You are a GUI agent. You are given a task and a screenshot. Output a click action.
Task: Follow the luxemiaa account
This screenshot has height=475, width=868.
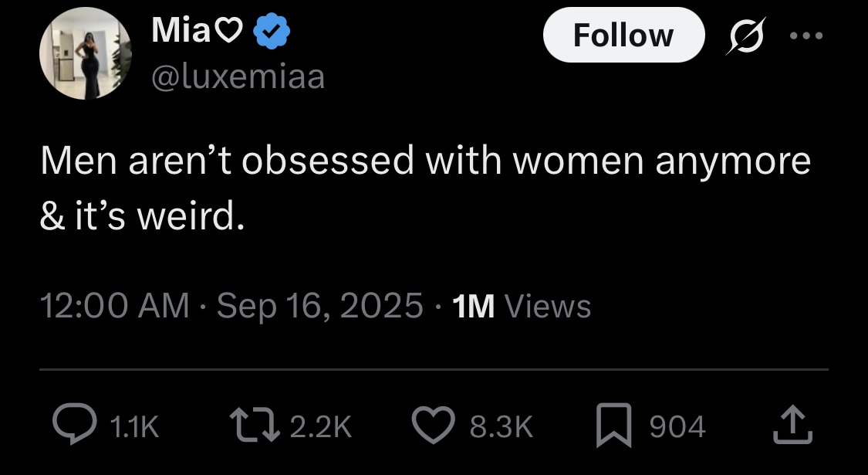pyautogui.click(x=623, y=36)
